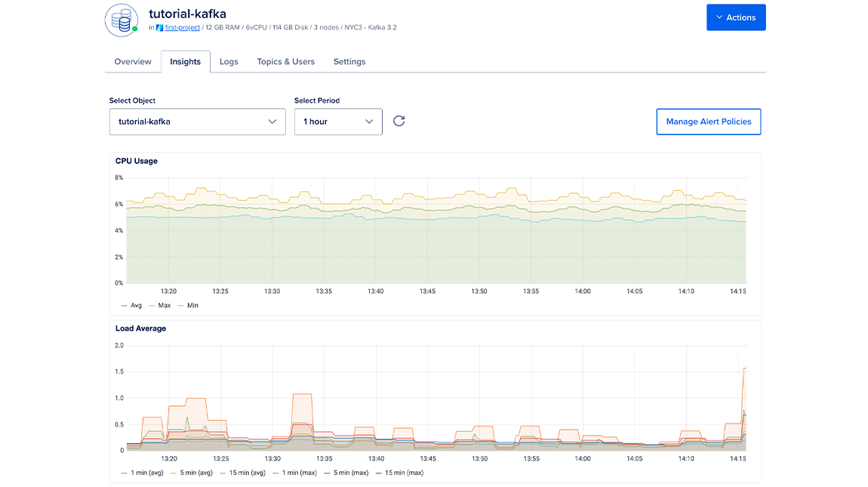Click Manage Alert Policies button

click(709, 122)
